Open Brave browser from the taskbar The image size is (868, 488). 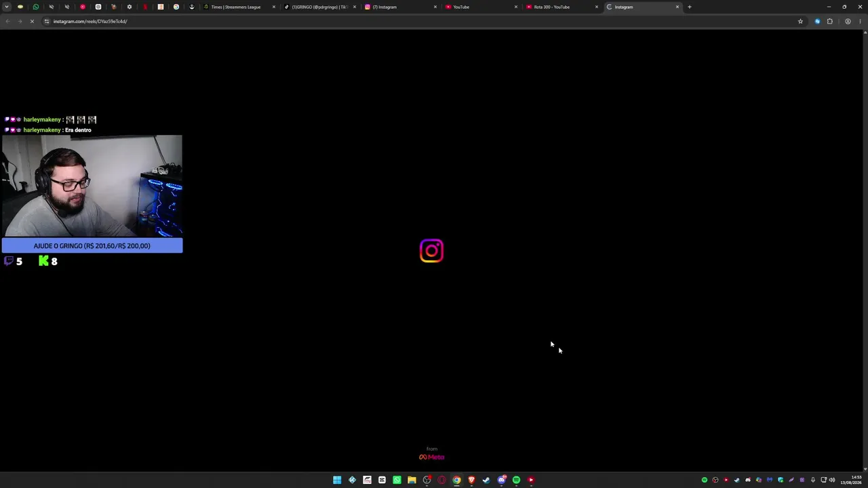coord(471,480)
